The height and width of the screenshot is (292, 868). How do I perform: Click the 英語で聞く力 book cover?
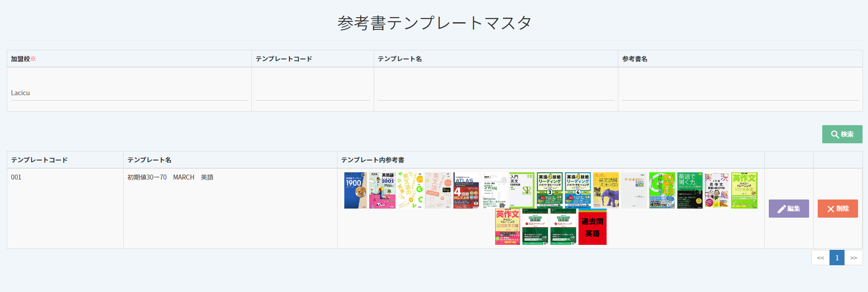(690, 190)
